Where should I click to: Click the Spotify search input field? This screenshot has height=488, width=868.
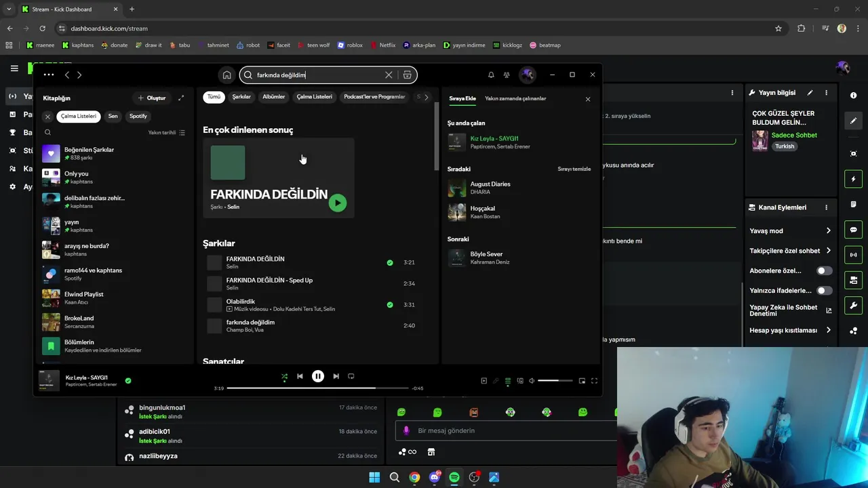pyautogui.click(x=315, y=75)
